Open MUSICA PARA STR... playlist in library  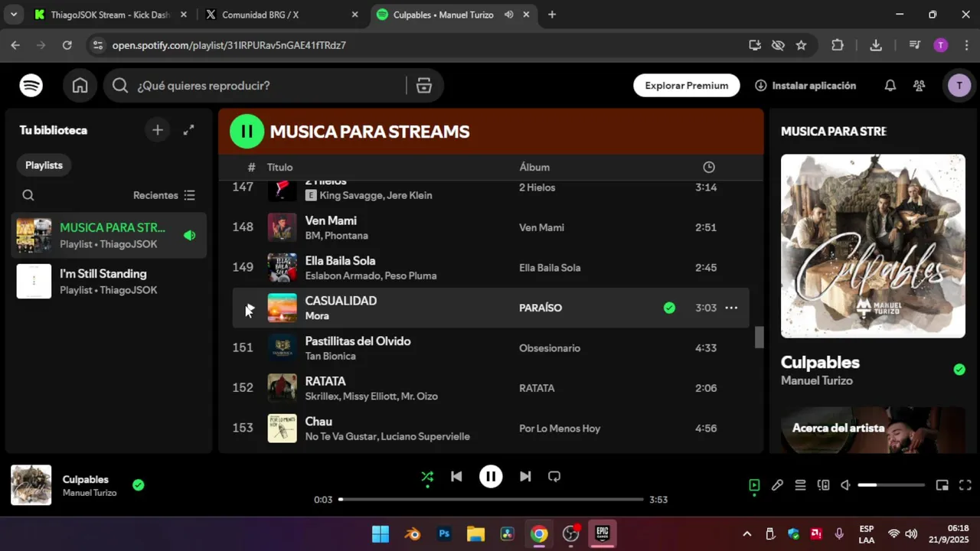[x=110, y=235]
